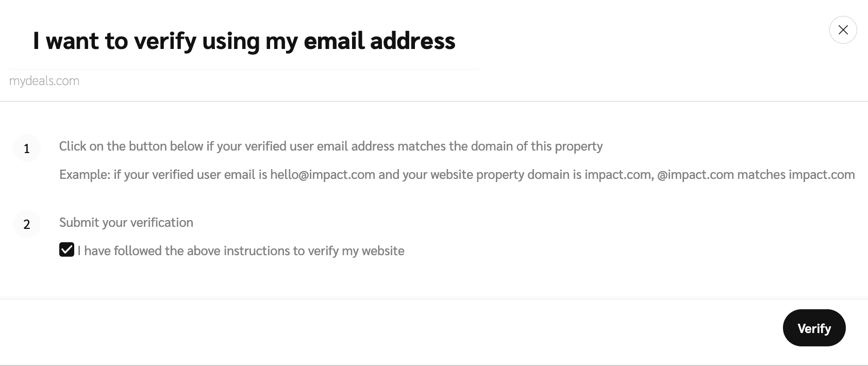Click the step 1 instruction sentence
Screen dimensions: 868x366
[330, 146]
